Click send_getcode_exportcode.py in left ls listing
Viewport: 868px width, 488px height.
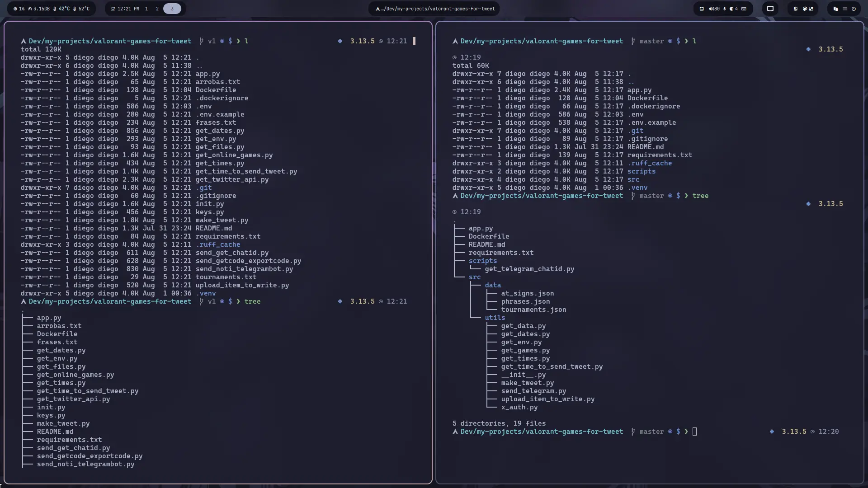(x=249, y=261)
